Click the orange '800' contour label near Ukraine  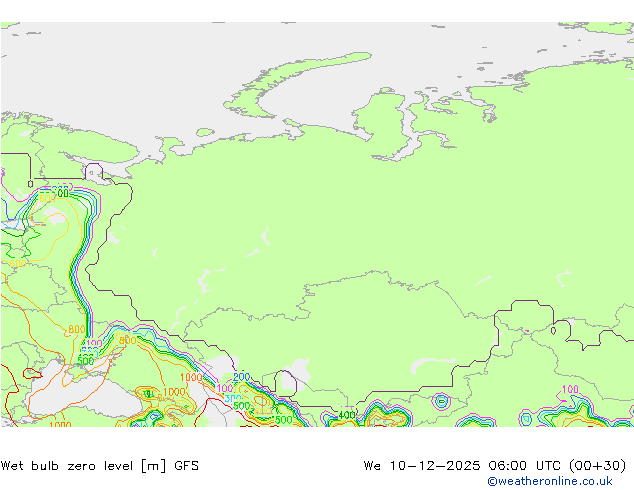76,329
